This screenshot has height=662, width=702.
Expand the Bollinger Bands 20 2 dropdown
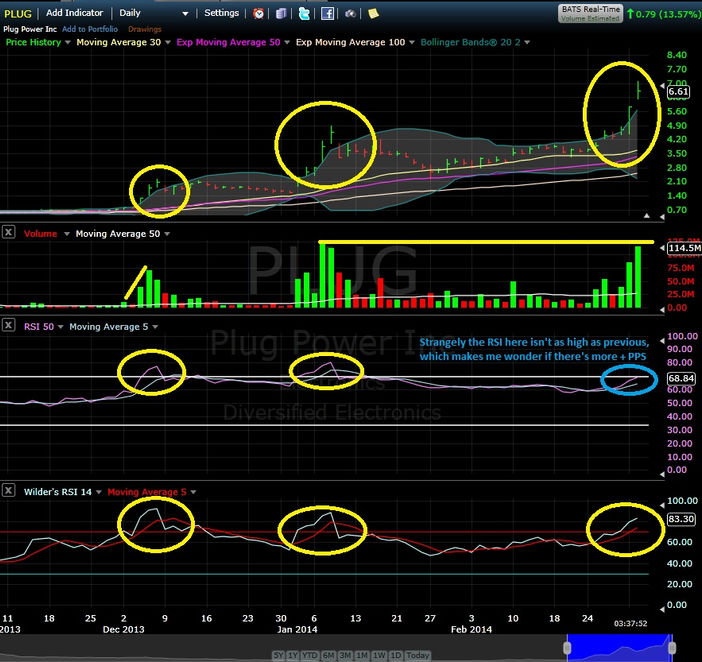tap(527, 42)
